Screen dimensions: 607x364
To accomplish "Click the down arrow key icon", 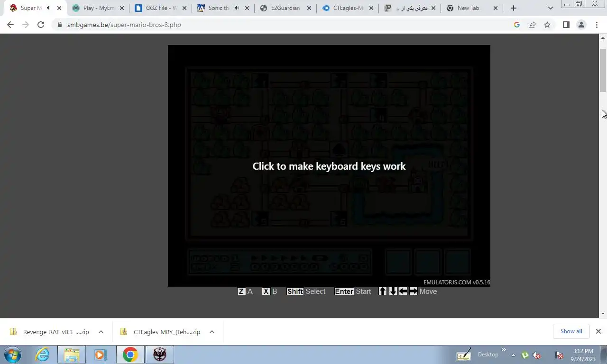I will coord(393,291).
